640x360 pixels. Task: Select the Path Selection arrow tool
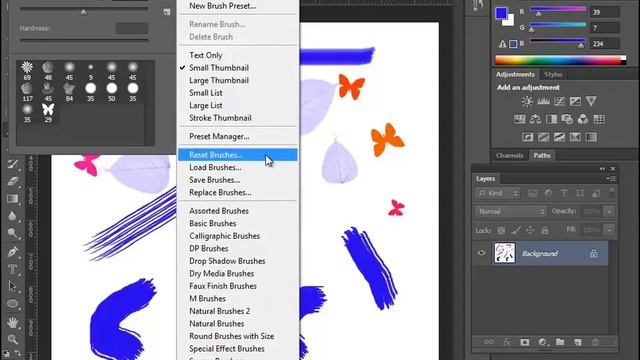(13, 287)
